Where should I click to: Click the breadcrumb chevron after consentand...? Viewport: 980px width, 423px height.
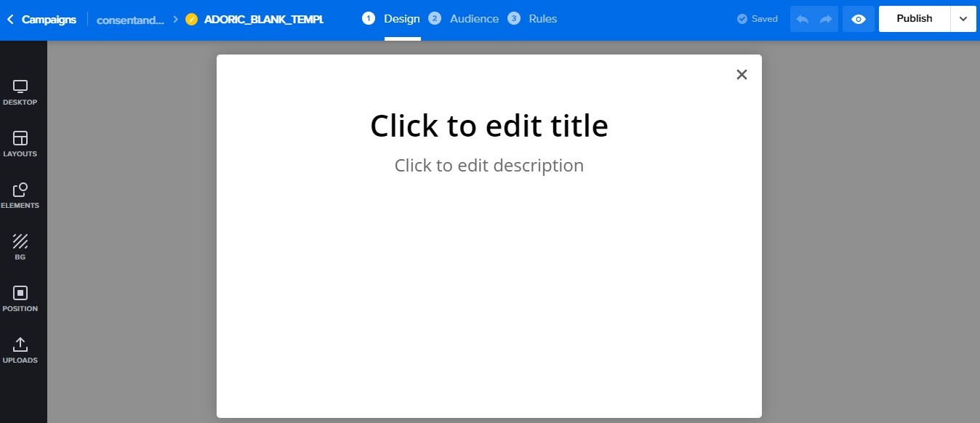point(174,19)
